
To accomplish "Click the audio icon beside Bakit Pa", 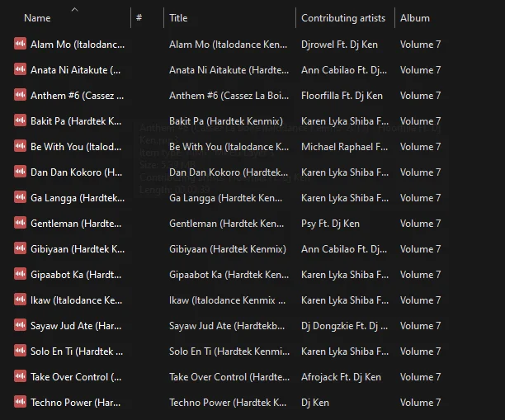I will click(x=20, y=120).
